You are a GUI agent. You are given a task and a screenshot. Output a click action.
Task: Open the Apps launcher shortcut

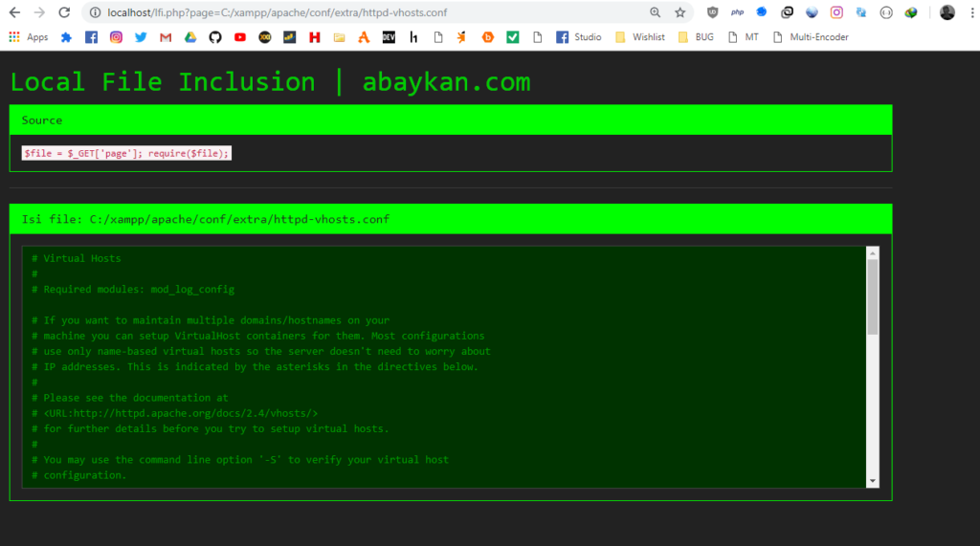[29, 37]
